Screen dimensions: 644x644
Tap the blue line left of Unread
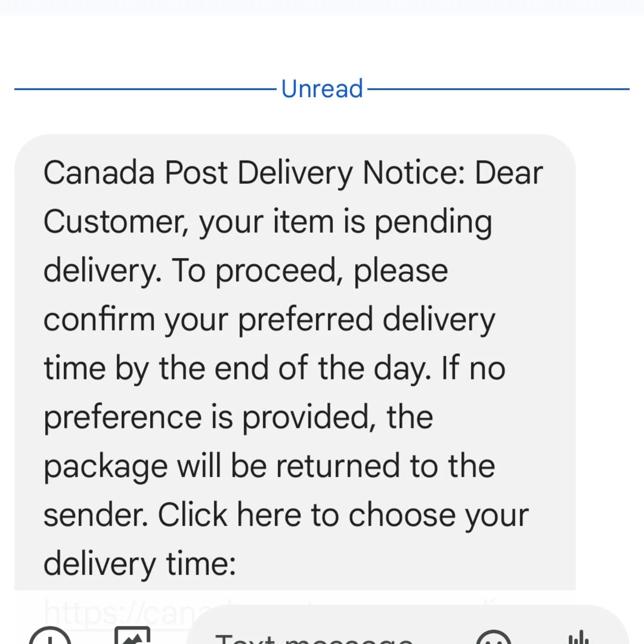[145, 89]
